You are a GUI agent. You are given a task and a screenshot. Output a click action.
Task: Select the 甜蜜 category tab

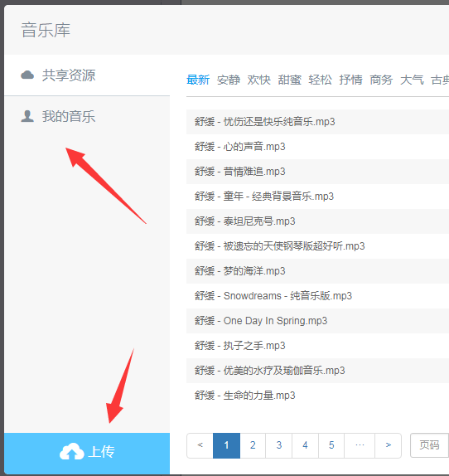tap(290, 80)
